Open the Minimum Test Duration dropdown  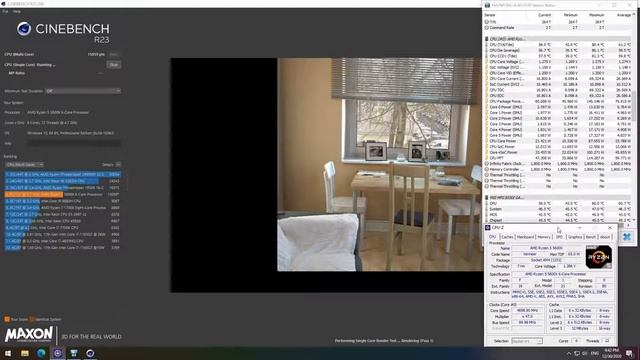[x=83, y=91]
